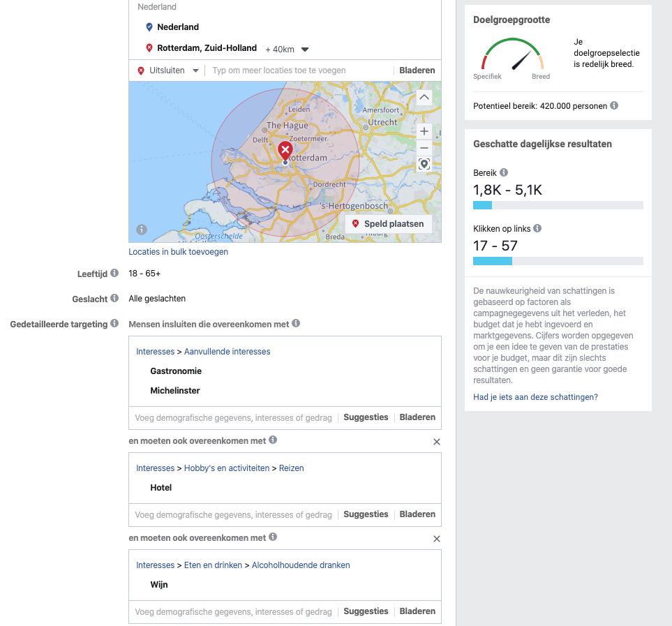672x626 pixels.
Task: Click the Reizen breadcrumb link
Action: [292, 468]
